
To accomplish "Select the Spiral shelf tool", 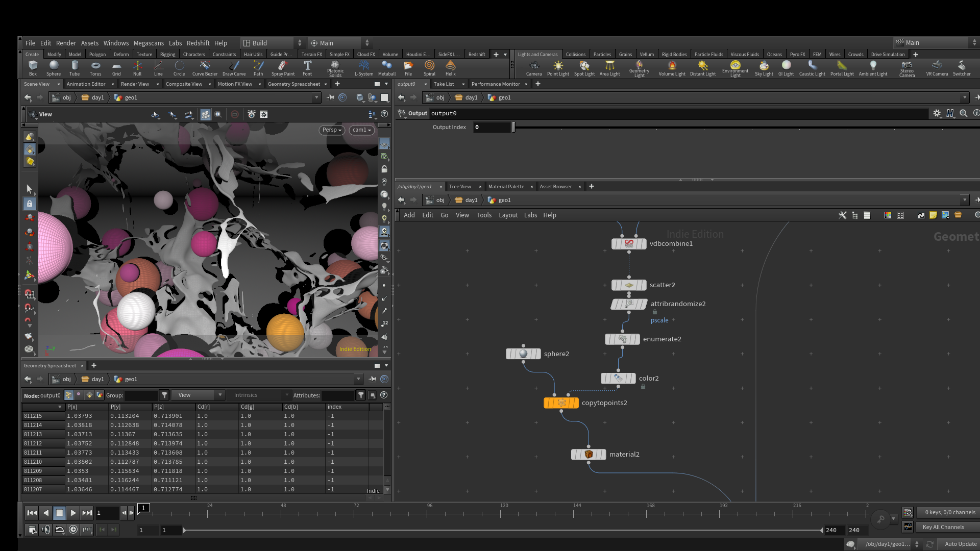I will [429, 68].
